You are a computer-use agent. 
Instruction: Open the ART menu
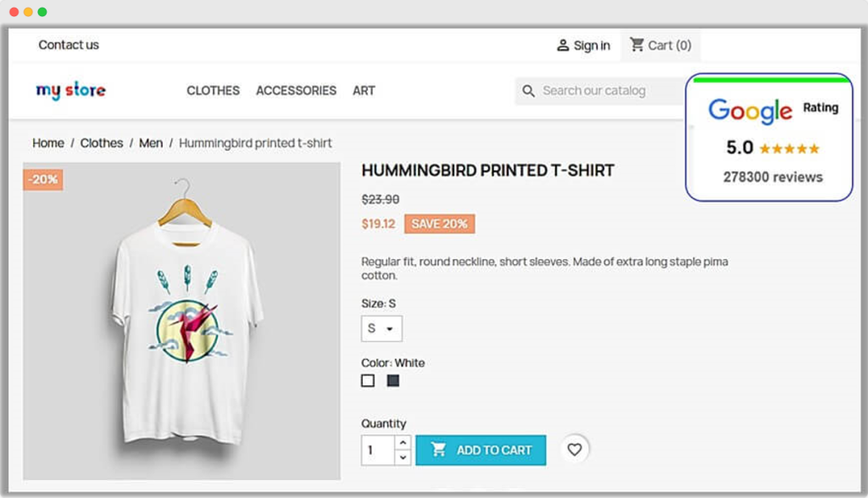coord(364,91)
